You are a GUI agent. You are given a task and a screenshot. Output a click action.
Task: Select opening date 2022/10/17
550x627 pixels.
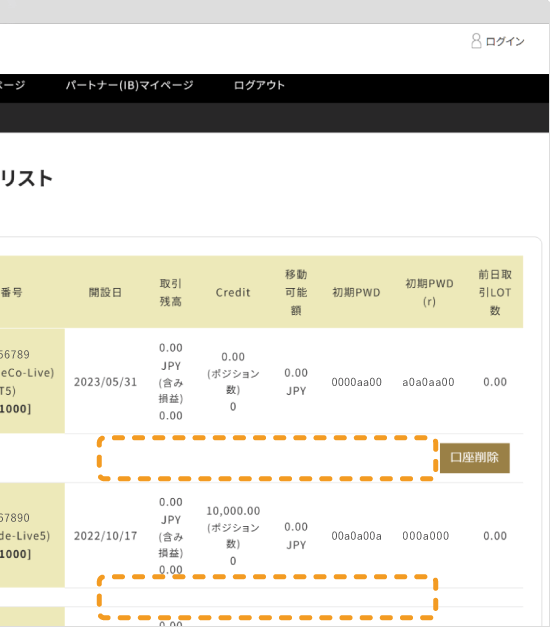coord(105,536)
